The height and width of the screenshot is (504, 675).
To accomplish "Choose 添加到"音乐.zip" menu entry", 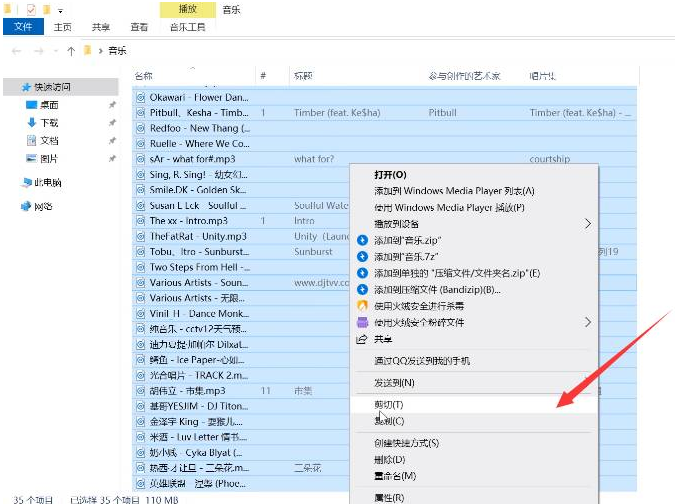I will tap(474, 241).
